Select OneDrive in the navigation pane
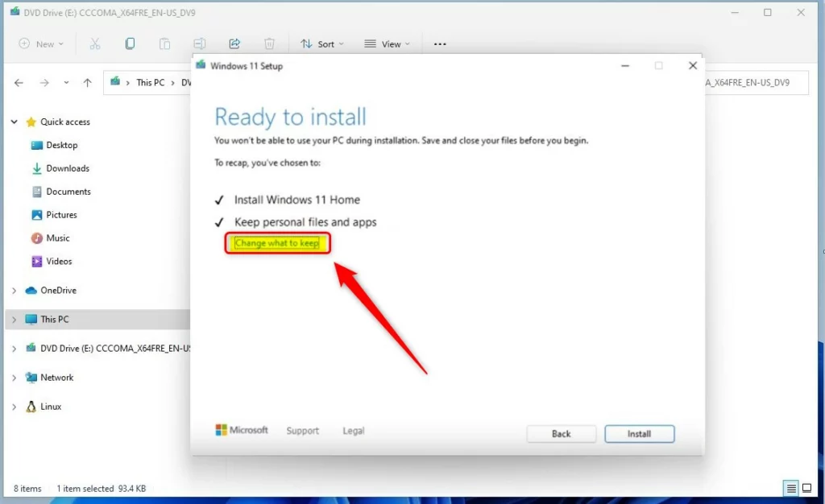The image size is (825, 504). click(x=58, y=290)
